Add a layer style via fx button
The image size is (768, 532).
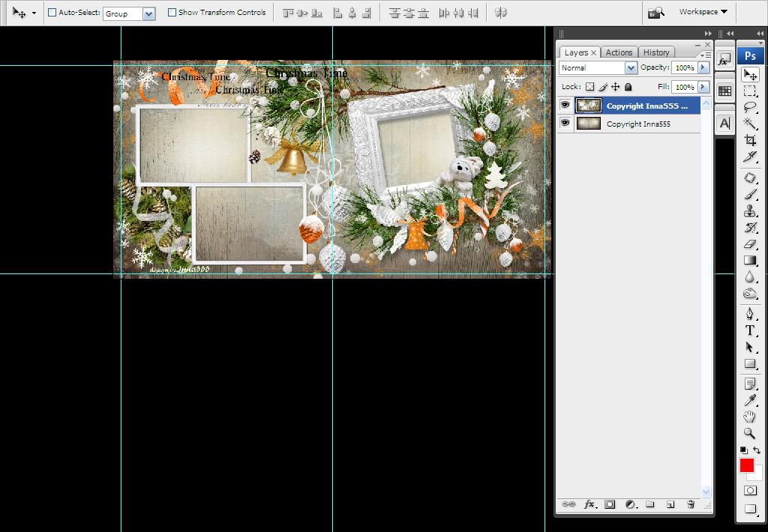point(589,504)
